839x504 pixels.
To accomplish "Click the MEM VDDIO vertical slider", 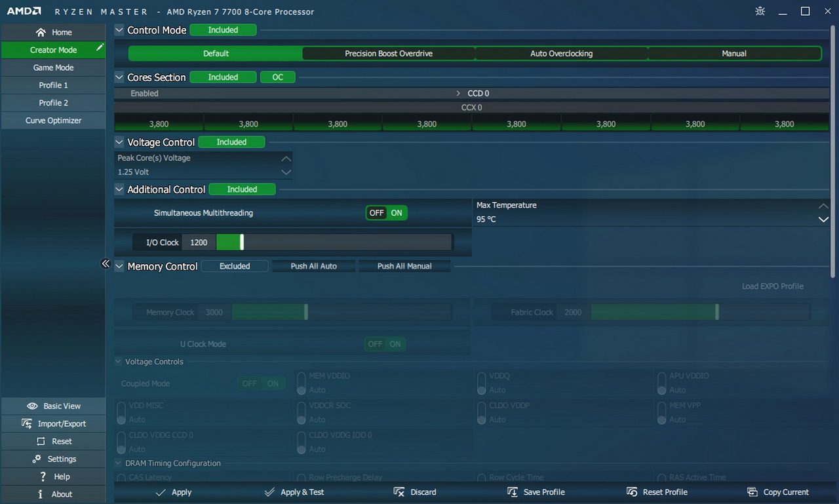I will click(x=302, y=383).
